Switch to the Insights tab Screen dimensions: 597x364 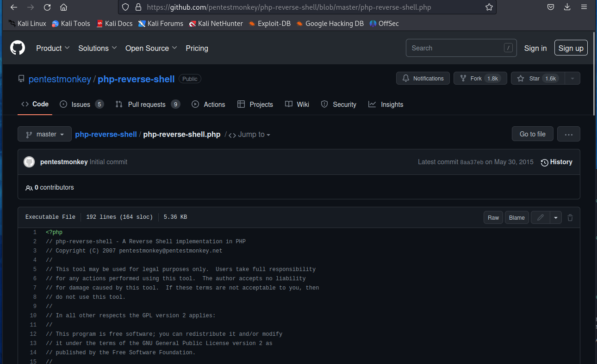[386, 105]
